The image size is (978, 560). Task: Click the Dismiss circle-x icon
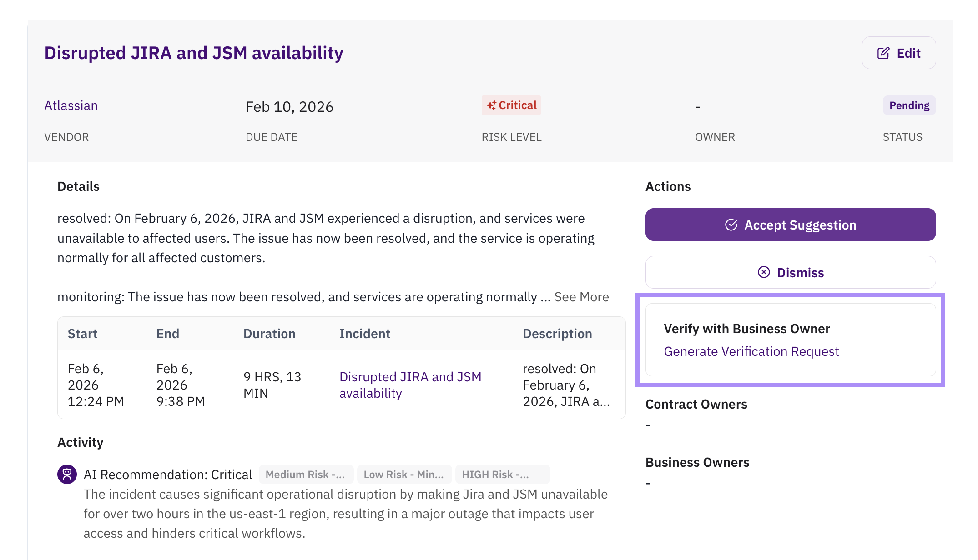(x=764, y=272)
